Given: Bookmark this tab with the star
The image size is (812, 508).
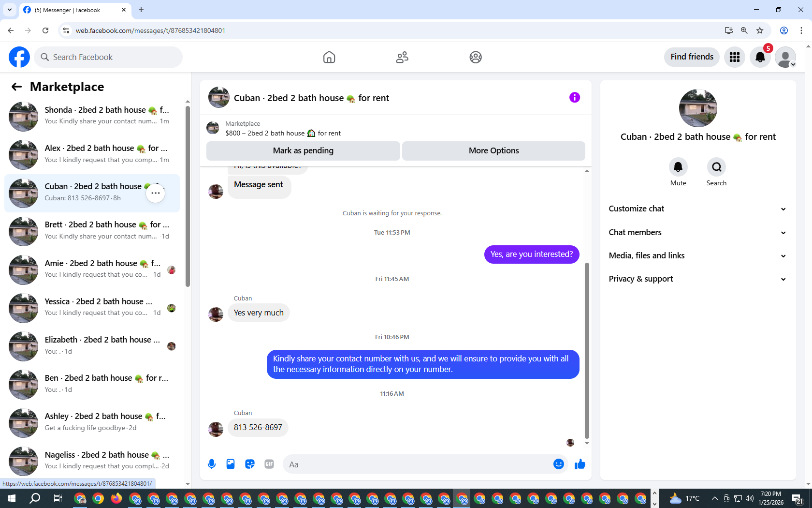Looking at the screenshot, I should [760, 30].
